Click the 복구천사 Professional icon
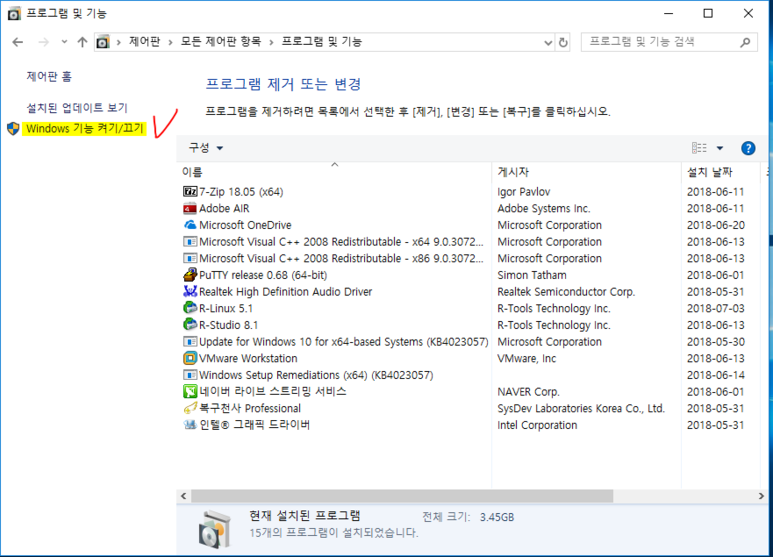This screenshot has height=557, width=773. point(190,408)
